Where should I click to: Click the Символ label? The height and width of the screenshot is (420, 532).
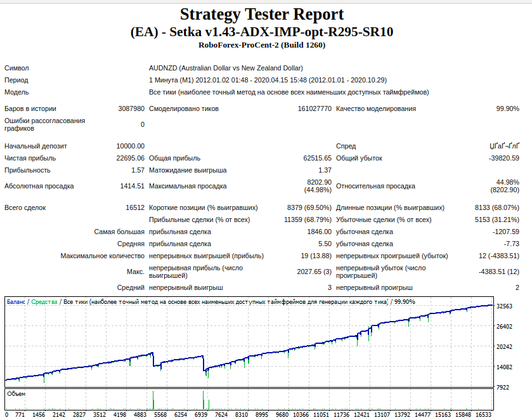click(16, 68)
